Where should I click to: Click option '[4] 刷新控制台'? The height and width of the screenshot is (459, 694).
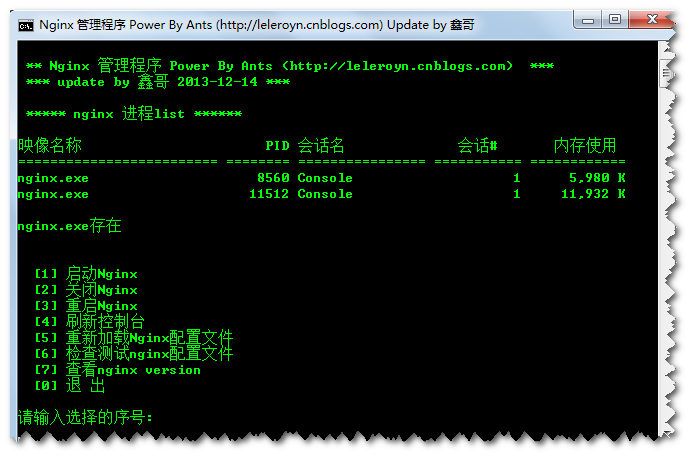(x=89, y=322)
